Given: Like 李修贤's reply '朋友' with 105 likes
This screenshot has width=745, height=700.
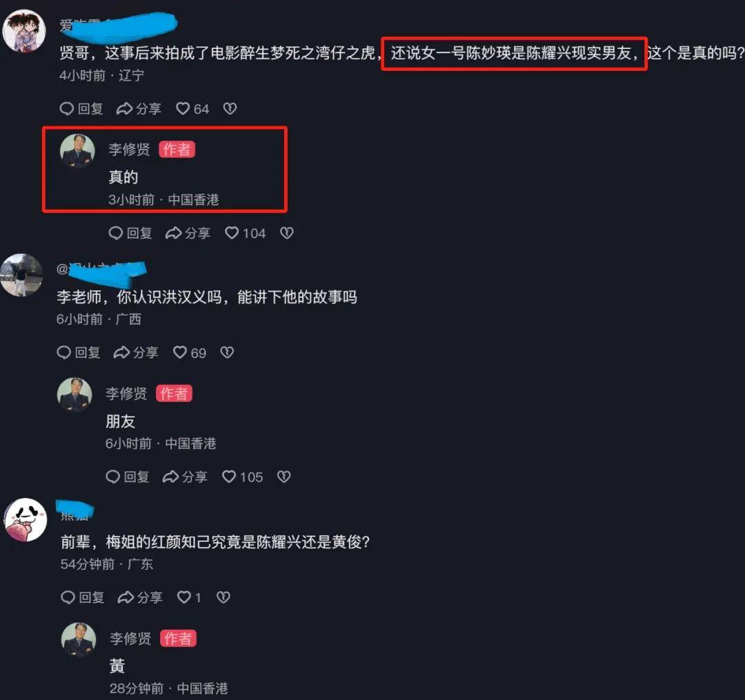Looking at the screenshot, I should [x=242, y=477].
